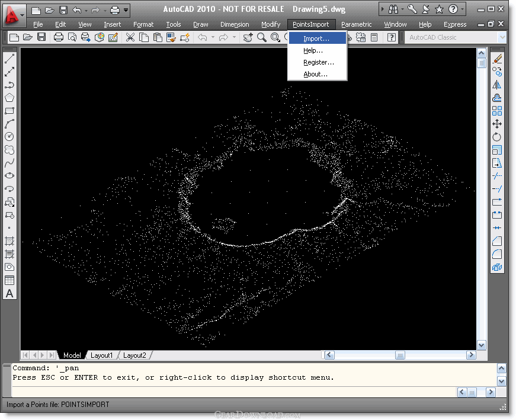Select the Erase tool in Modify toolbar

497,59
